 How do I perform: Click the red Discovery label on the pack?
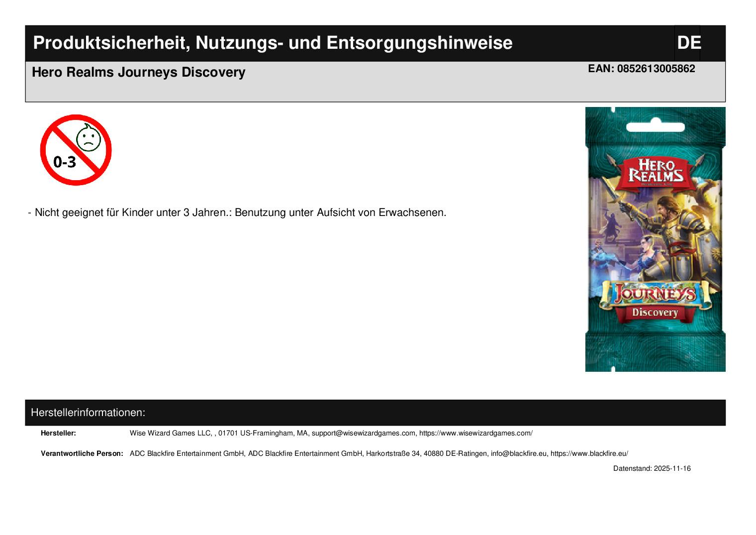pos(655,313)
